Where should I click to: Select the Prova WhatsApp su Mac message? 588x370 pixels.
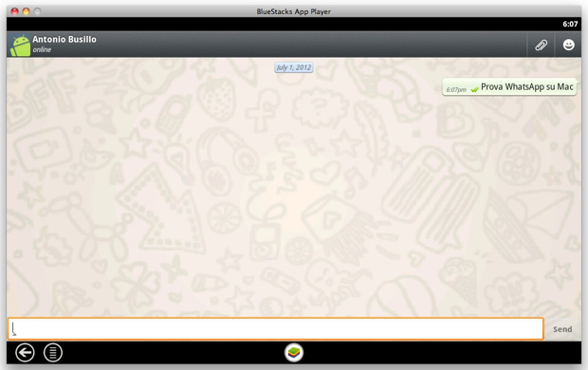(x=527, y=86)
